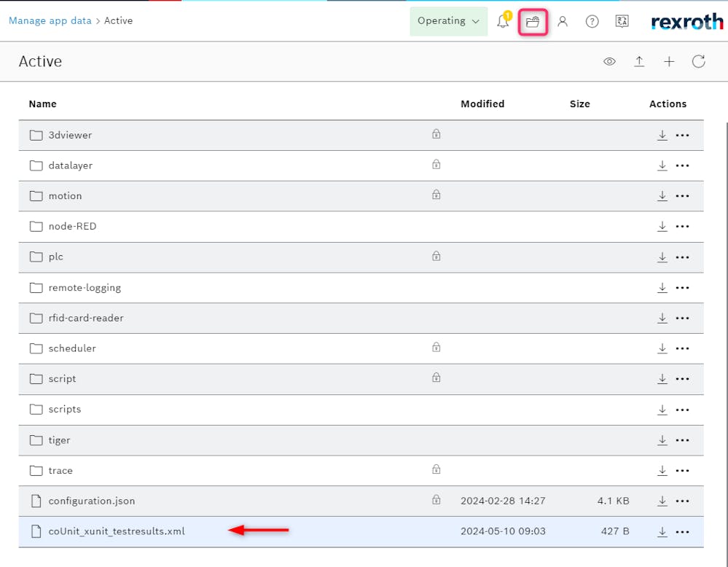
Task: Open the notifications bell icon
Action: [x=503, y=22]
